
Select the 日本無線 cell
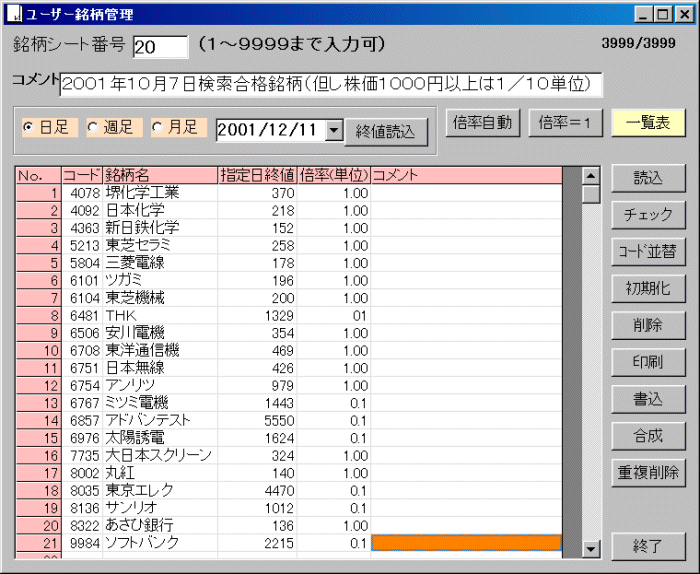160,368
